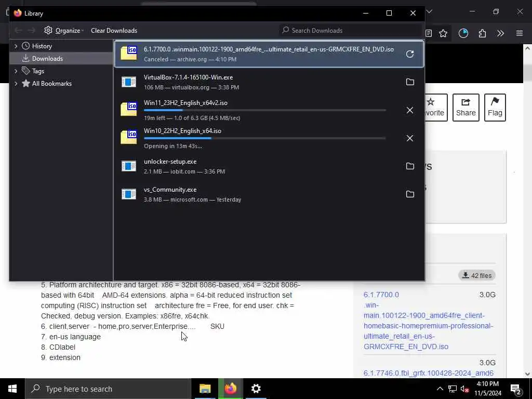Click the muted volume tray icon
This screenshot has width=532, height=399.
coord(465,389)
